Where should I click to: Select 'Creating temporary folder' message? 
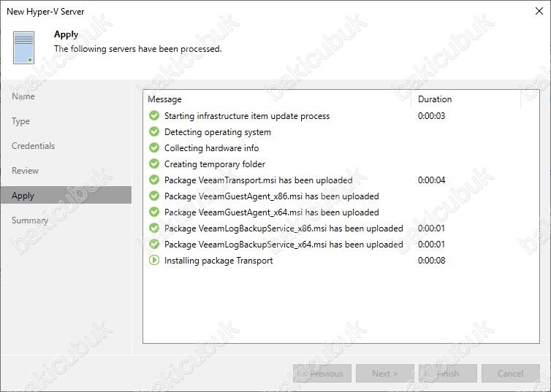[215, 164]
